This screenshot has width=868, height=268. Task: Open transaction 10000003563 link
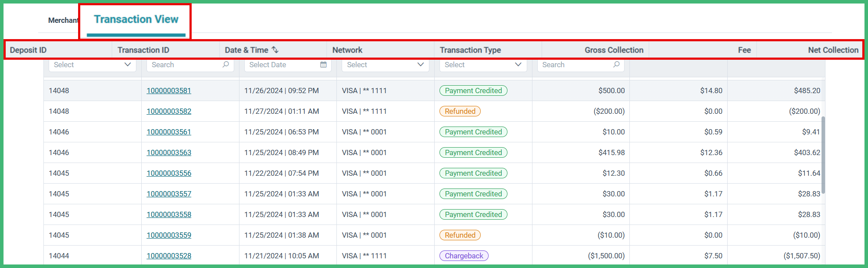click(169, 152)
